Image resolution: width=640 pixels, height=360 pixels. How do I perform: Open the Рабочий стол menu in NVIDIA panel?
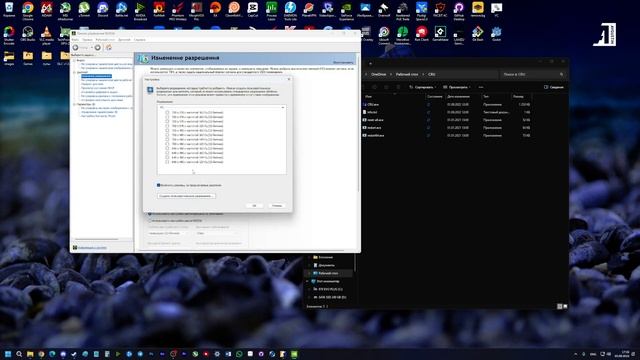click(x=105, y=40)
